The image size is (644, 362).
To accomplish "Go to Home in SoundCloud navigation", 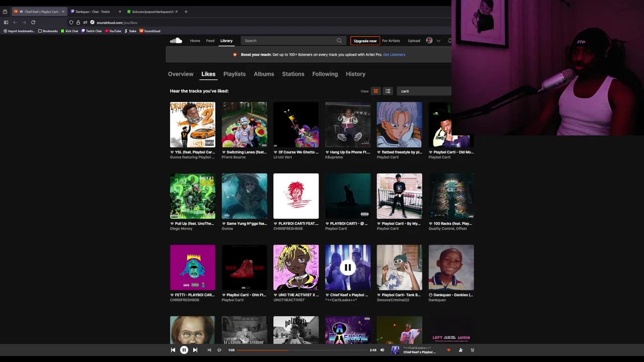I will click(195, 41).
